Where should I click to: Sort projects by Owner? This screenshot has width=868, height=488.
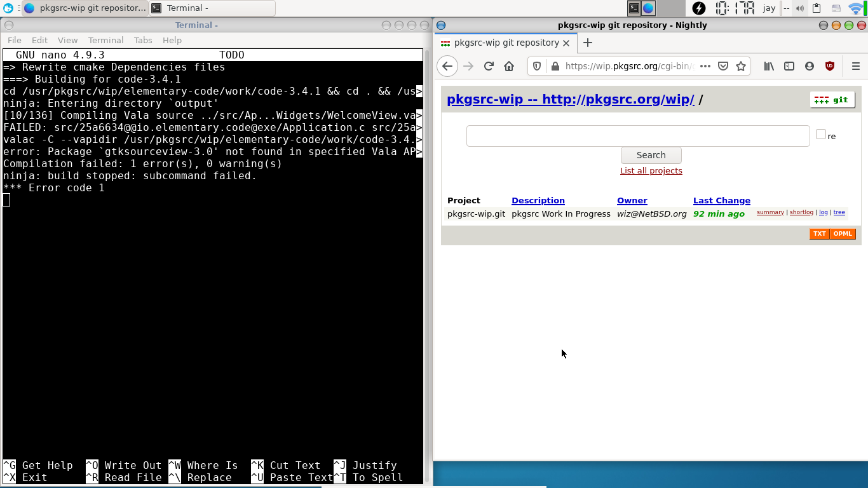click(x=632, y=200)
